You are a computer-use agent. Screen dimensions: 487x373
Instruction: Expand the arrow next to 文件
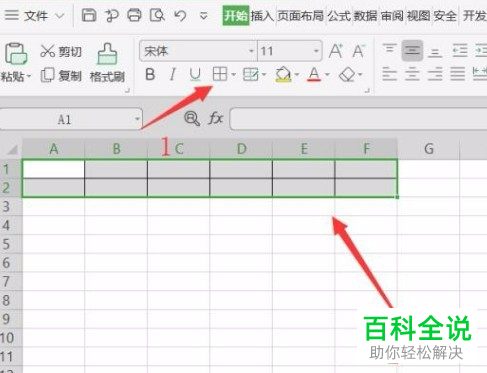click(x=60, y=16)
